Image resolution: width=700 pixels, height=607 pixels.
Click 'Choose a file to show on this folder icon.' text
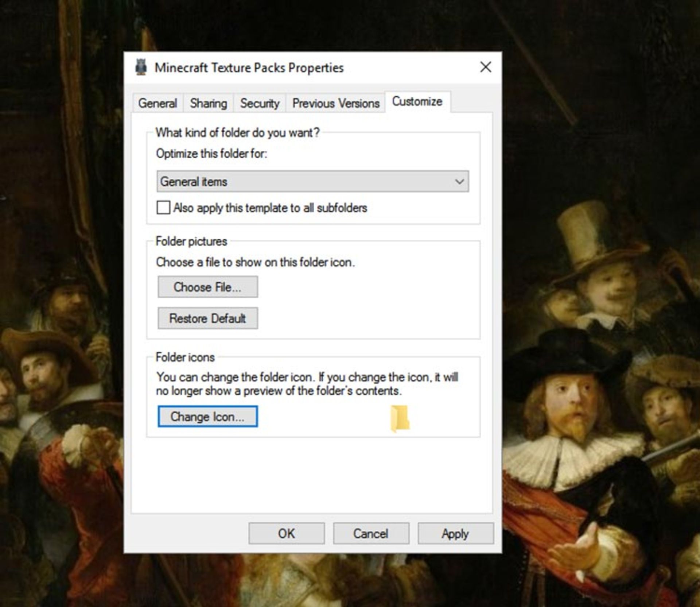pos(255,262)
